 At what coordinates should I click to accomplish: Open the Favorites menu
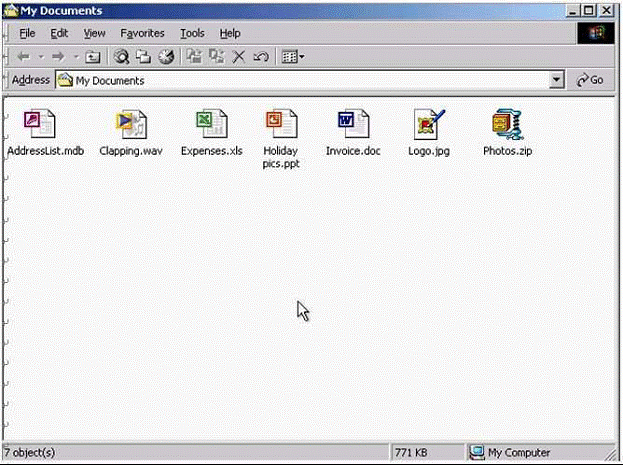[x=142, y=33]
